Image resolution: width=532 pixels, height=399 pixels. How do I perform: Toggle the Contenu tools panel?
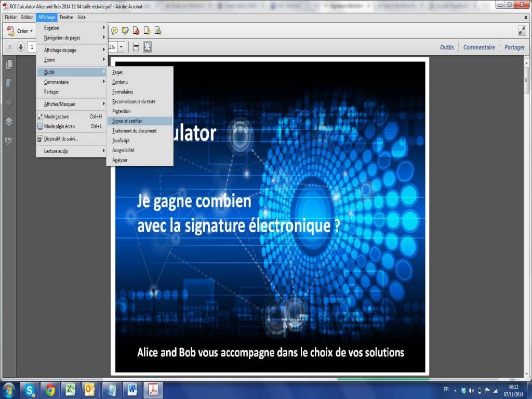coord(140,82)
